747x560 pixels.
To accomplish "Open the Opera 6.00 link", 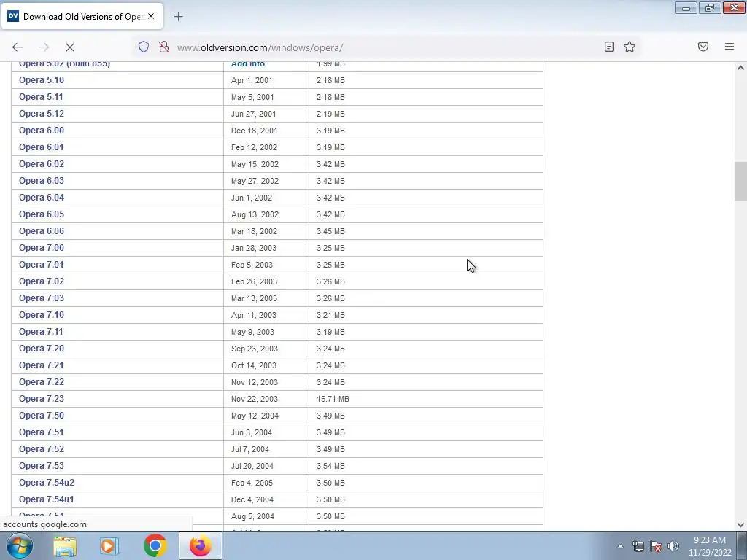I will (42, 130).
